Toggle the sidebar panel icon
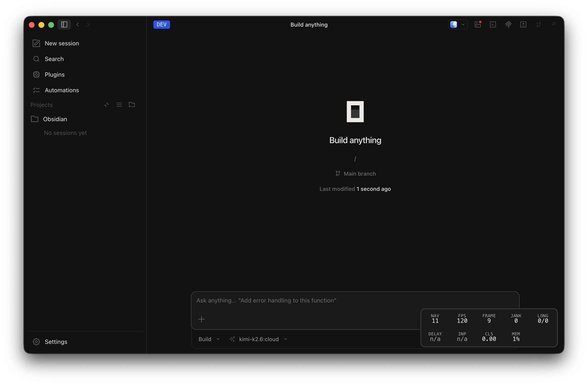 click(x=64, y=24)
